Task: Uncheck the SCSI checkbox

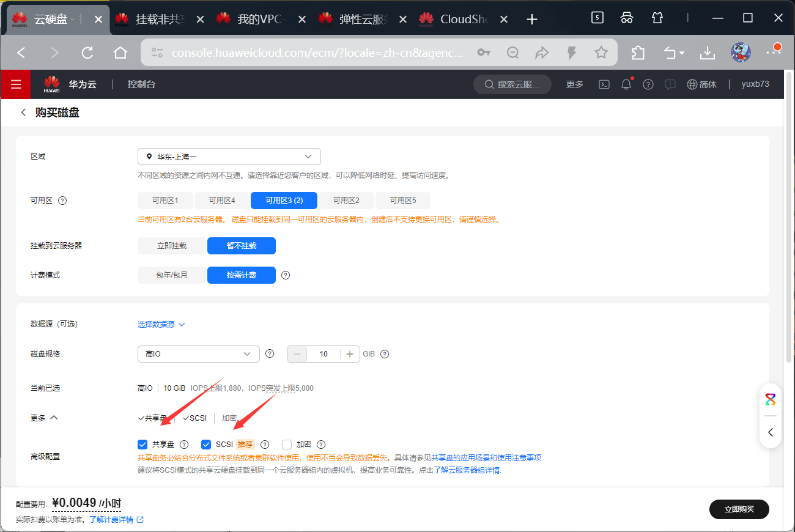Action: click(206, 445)
